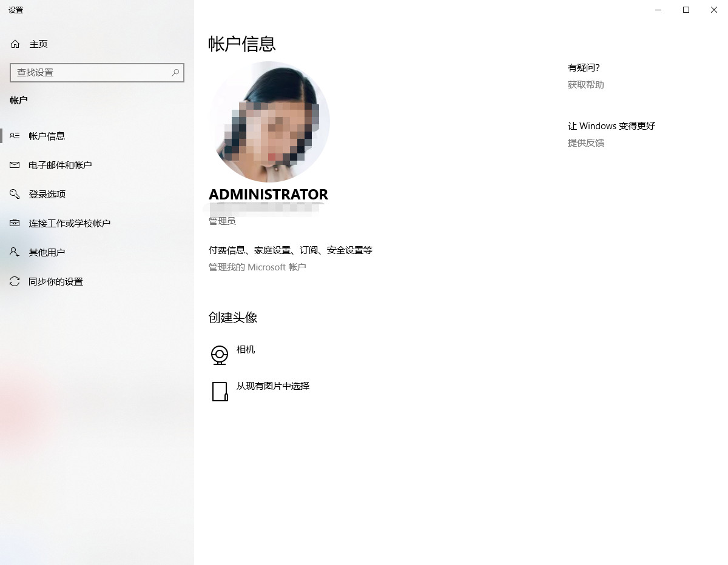Image resolution: width=728 pixels, height=565 pixels.
Task: Select the 相机 (camera) icon to create avatar
Action: click(220, 355)
